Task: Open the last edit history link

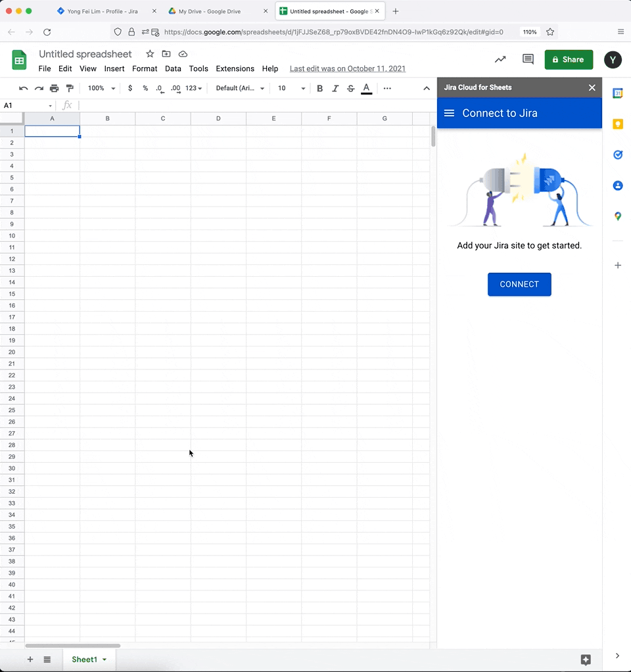Action: 348,68
